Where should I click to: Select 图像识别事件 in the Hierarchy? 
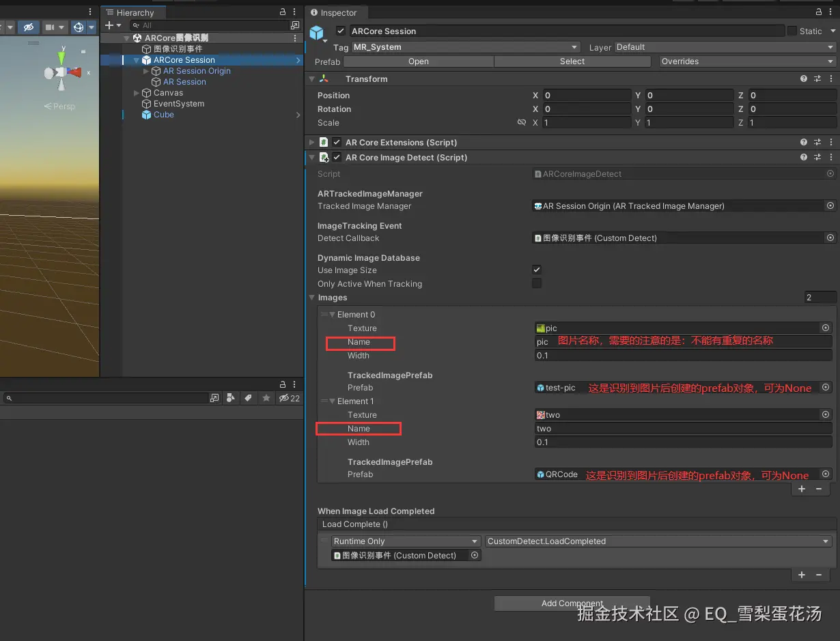tap(178, 49)
